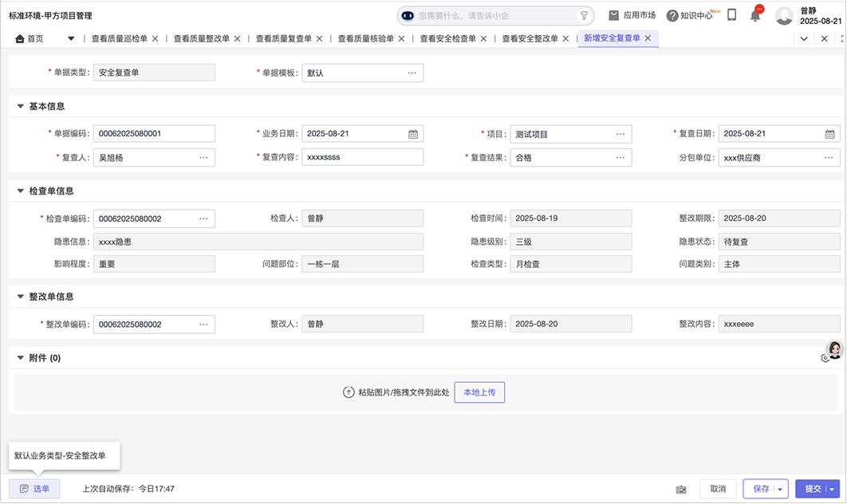Click the assistant avatar on right edge
This screenshot has width=847, height=504.
click(834, 350)
